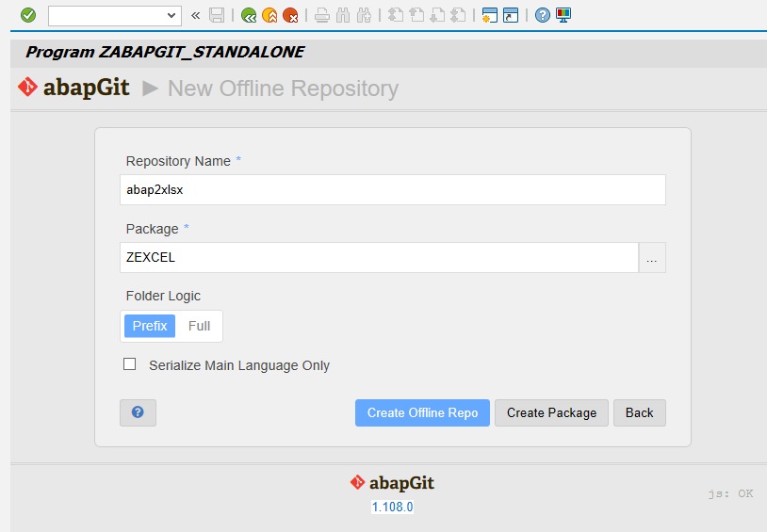Image resolution: width=767 pixels, height=532 pixels.
Task: Click 'New Offline Repository' page title
Action: [284, 89]
